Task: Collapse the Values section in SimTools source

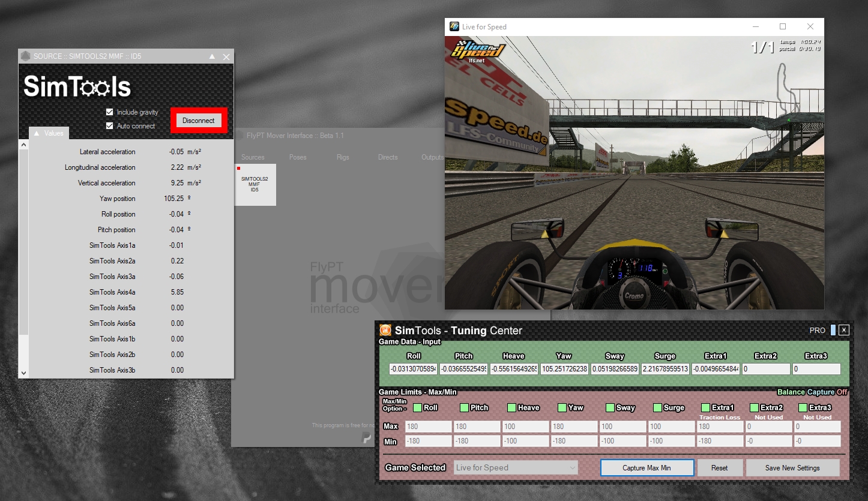Action: pyautogui.click(x=36, y=133)
